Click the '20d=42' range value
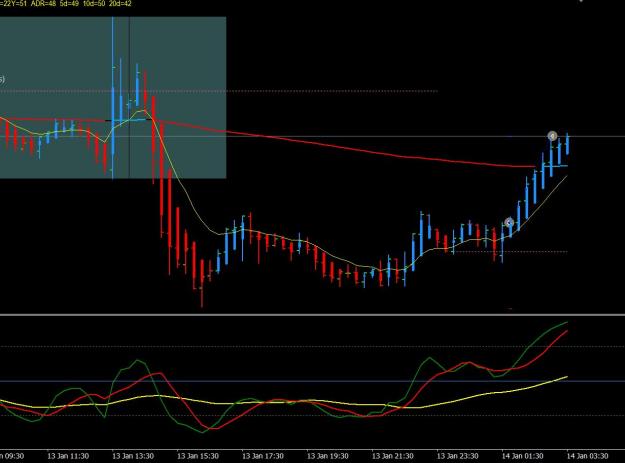Screen dimensions: 625x463 coord(120,4)
